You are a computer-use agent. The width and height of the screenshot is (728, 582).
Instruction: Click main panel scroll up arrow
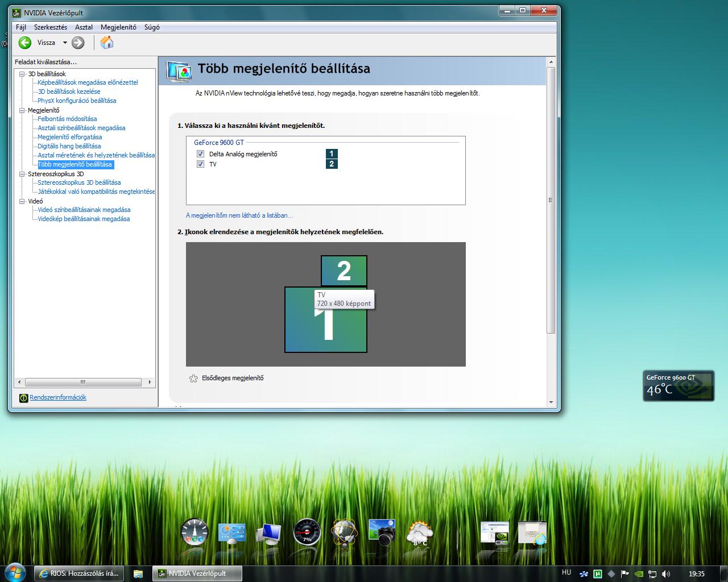(x=551, y=62)
